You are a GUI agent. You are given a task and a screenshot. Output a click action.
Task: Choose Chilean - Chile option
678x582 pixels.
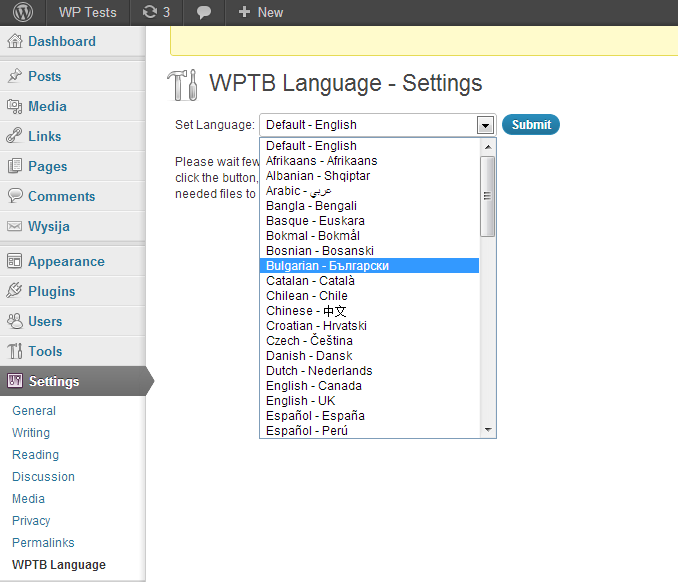click(369, 296)
